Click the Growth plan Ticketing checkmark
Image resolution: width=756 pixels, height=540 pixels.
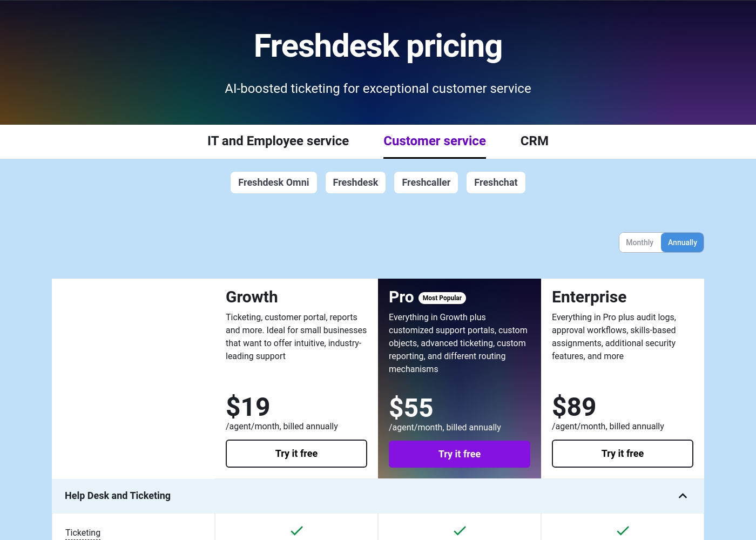point(296,531)
